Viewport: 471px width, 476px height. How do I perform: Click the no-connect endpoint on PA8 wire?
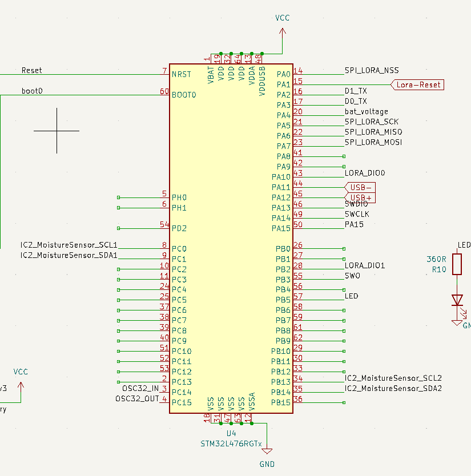click(x=344, y=156)
